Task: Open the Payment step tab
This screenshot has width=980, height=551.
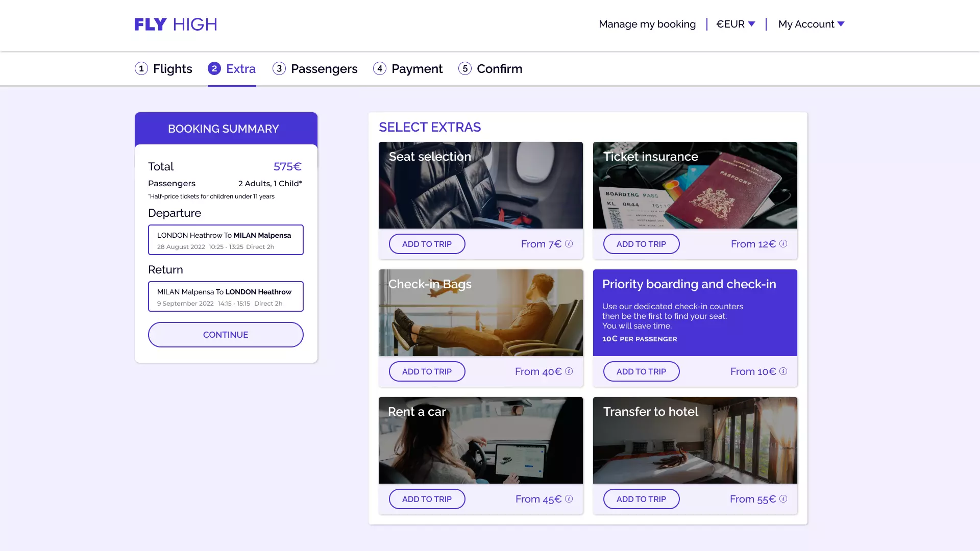Action: click(408, 68)
